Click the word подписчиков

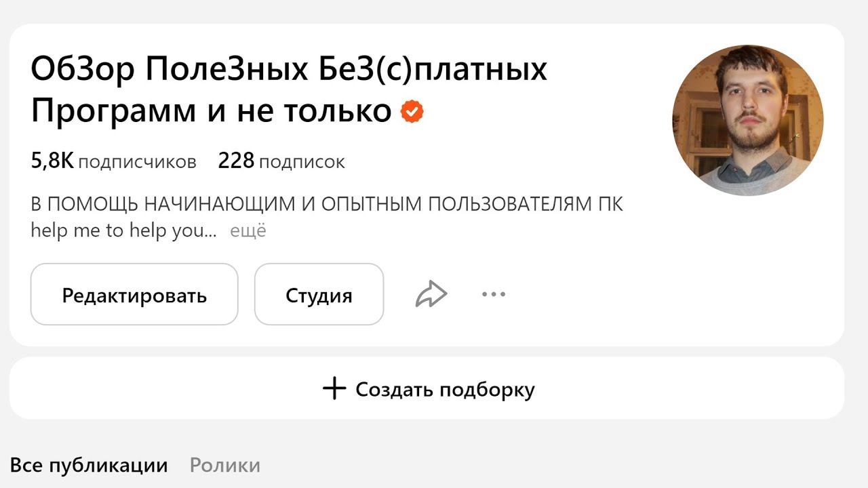point(137,162)
